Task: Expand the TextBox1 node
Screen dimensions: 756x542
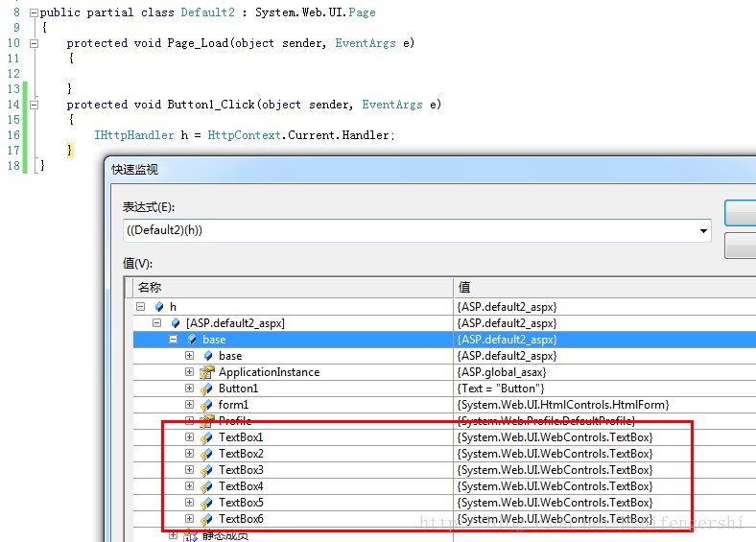Action: click(x=190, y=437)
